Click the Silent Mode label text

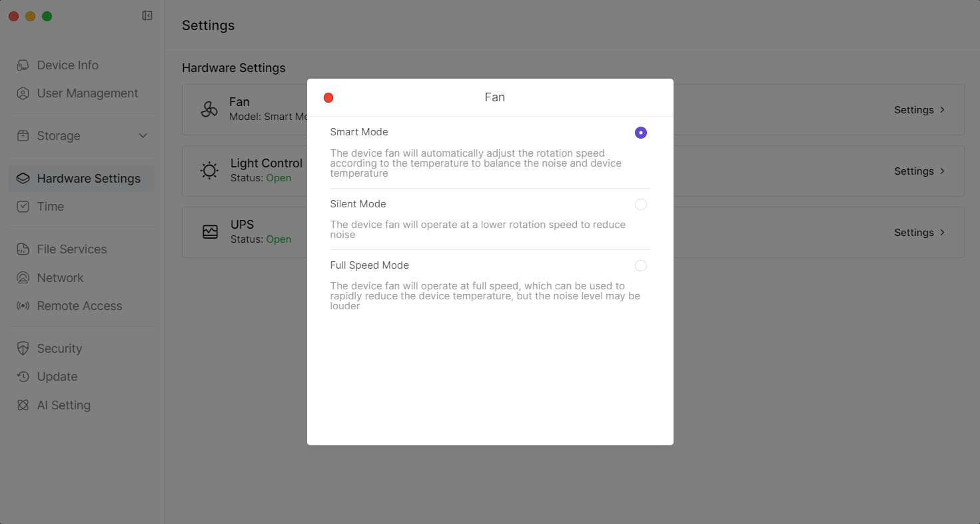tap(358, 204)
